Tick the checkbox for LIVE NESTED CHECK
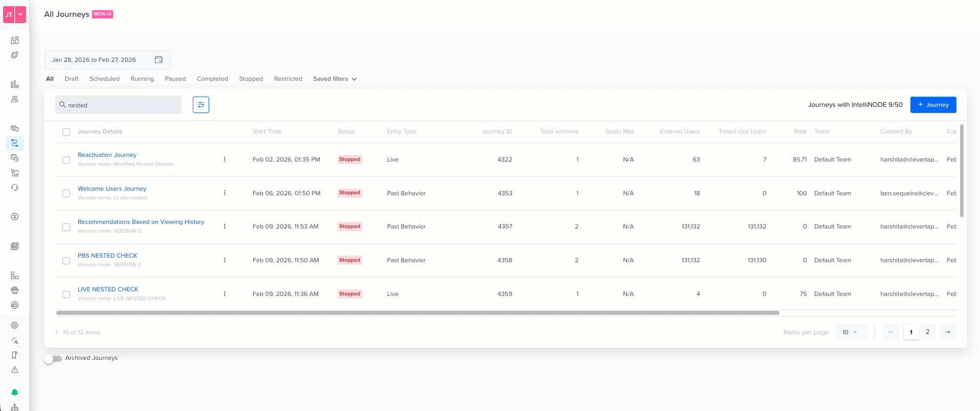Viewport: 980px width, 411px height. tap(66, 294)
